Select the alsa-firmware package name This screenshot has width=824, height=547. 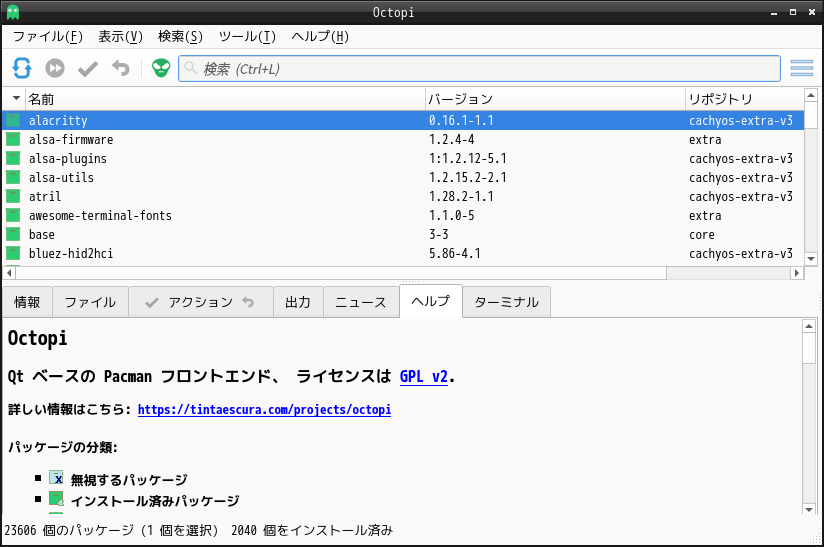point(71,139)
